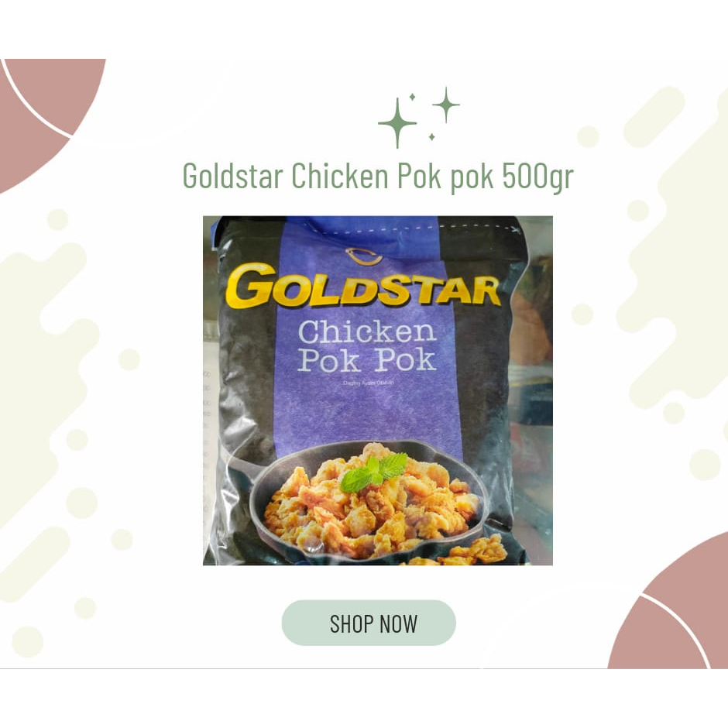Screen dimensions: 728x728
Task: Click the small Daging Ayam Olahan caption
Action: (x=368, y=383)
